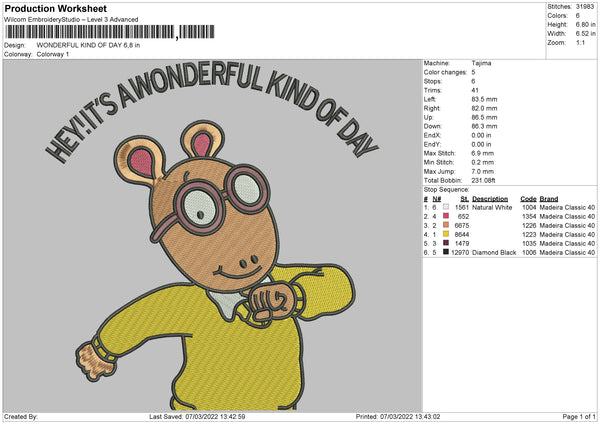Click 'Madeira Classic 40' brand in row 3
The height and width of the screenshot is (424, 600).
pyautogui.click(x=567, y=225)
